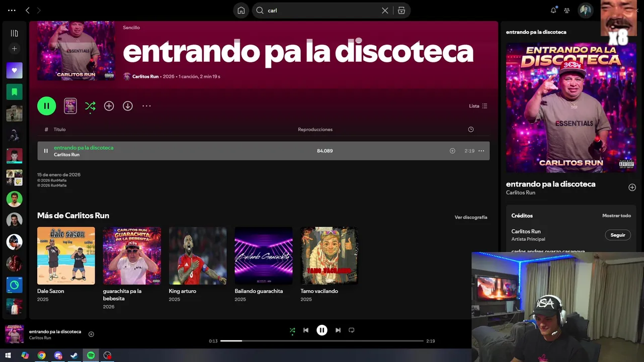Click the Reproducciones column header

(x=315, y=129)
